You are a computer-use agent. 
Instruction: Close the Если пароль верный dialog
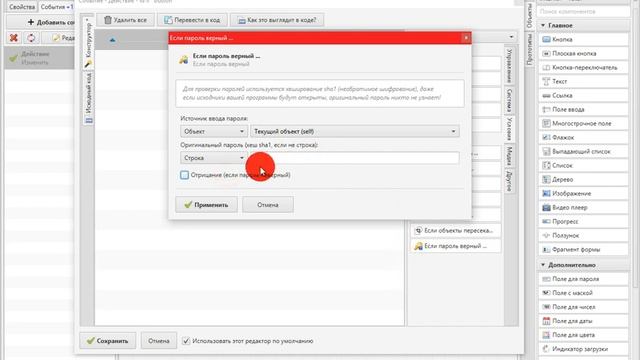[x=466, y=38]
